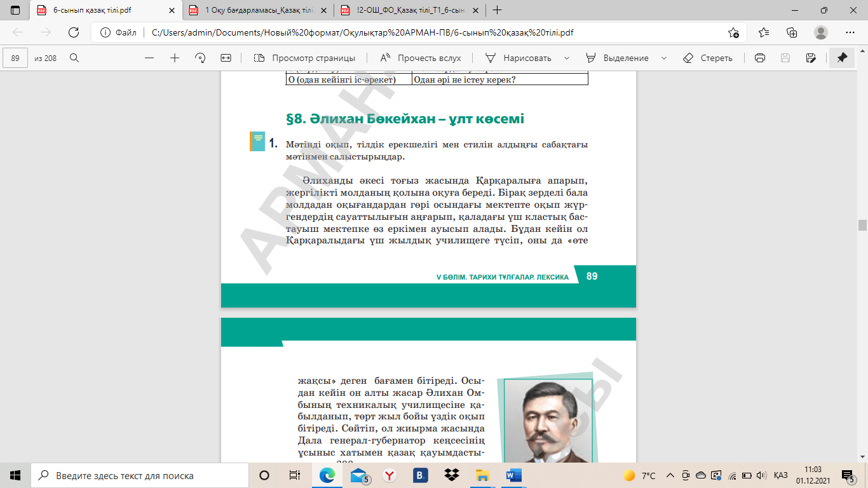Click the taskbar search box
The image size is (868, 488).
(140, 475)
